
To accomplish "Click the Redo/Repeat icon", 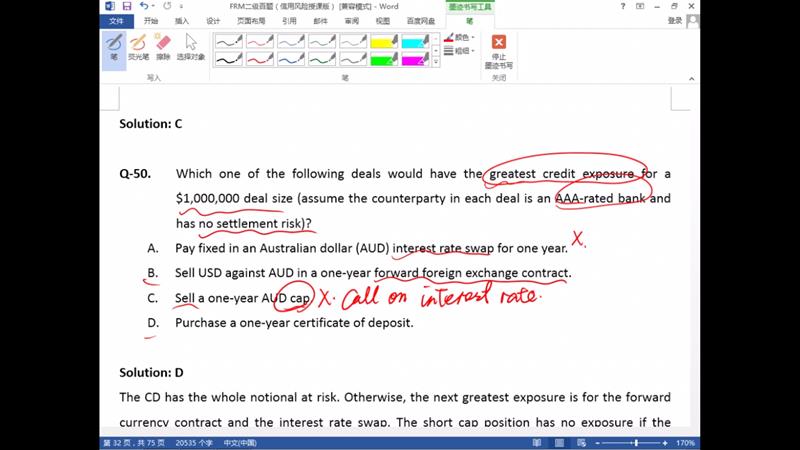I will pyautogui.click(x=167, y=6).
